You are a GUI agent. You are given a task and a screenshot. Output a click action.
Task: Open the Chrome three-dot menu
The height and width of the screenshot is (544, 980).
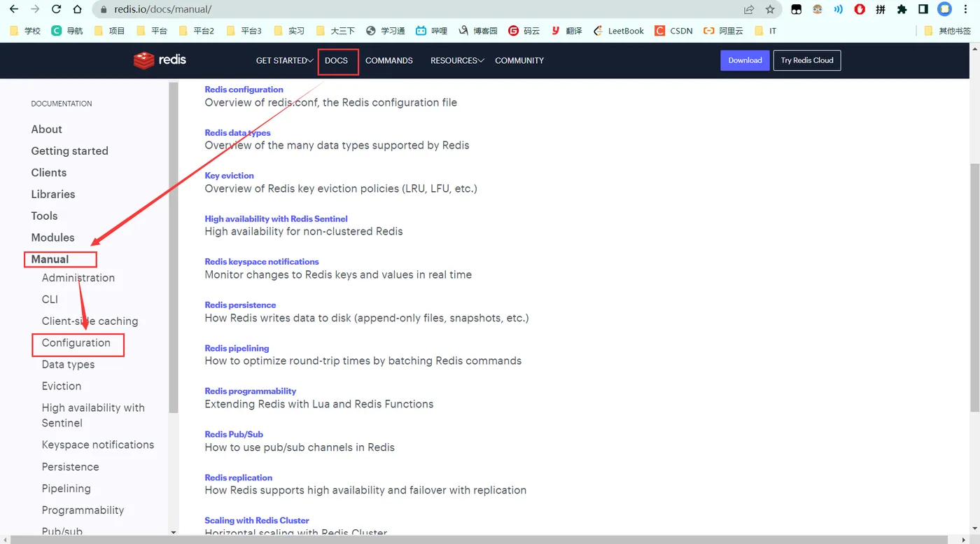point(966,10)
